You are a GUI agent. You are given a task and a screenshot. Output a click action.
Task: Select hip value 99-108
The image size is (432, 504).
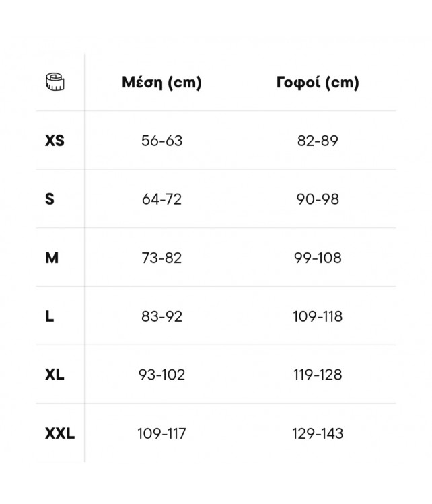coord(318,258)
